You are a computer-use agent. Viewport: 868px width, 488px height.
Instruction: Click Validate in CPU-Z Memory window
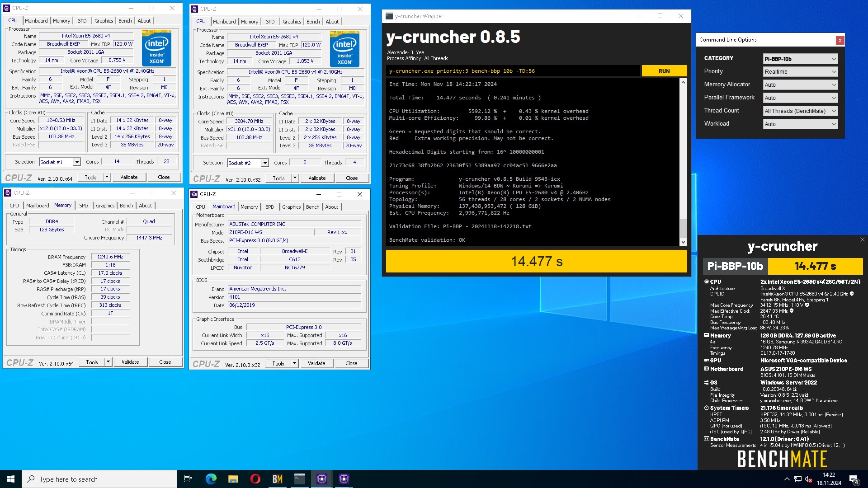click(x=130, y=362)
